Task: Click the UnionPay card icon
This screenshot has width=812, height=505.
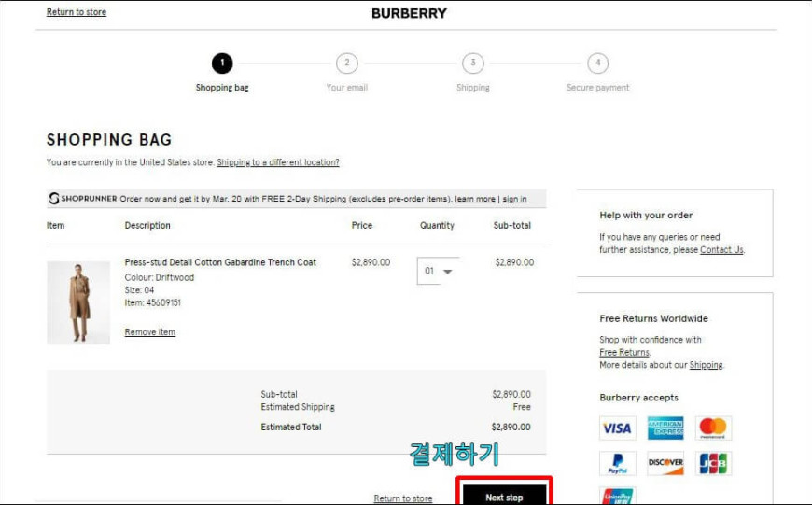Action: tap(617, 496)
